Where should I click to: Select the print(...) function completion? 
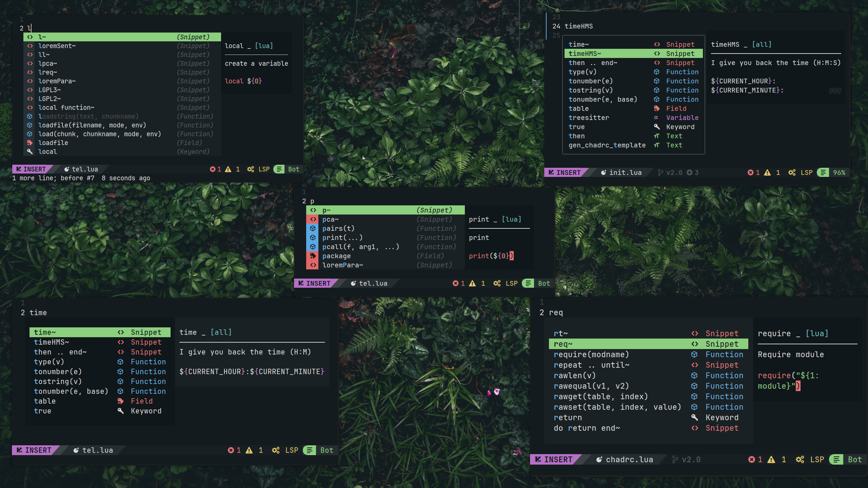385,238
